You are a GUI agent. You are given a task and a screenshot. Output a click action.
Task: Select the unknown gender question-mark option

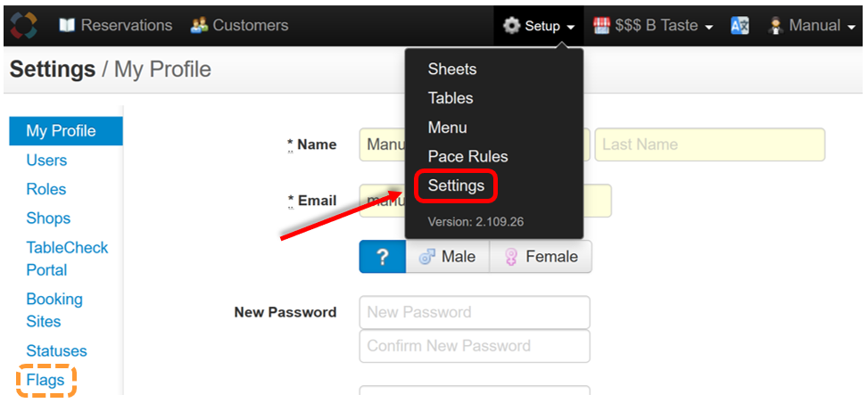coord(383,257)
